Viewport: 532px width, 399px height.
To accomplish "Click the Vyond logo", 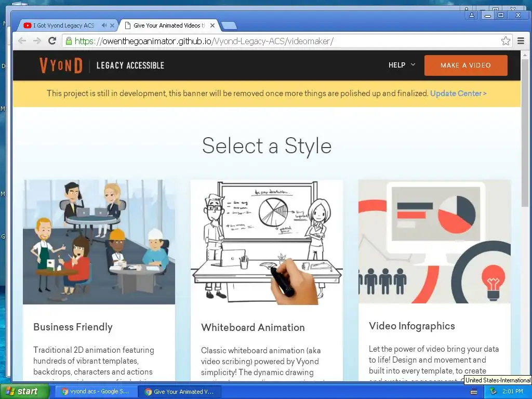I will coord(61,65).
